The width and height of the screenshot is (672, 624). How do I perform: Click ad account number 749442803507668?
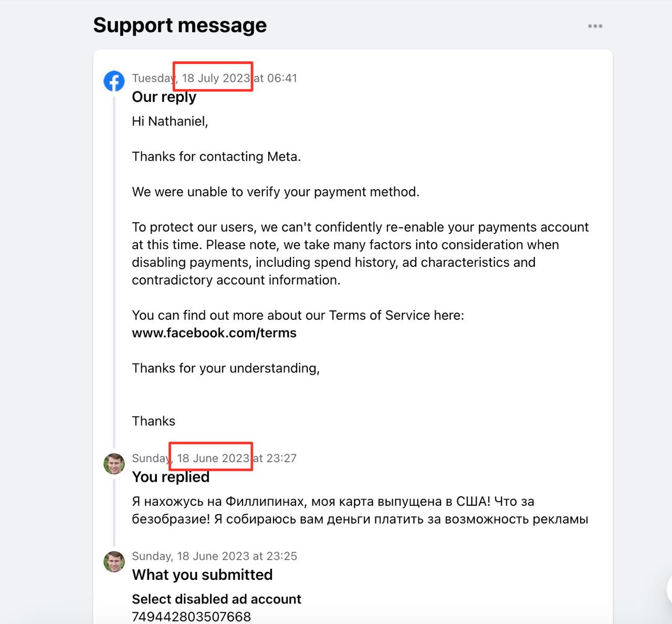coord(191,617)
